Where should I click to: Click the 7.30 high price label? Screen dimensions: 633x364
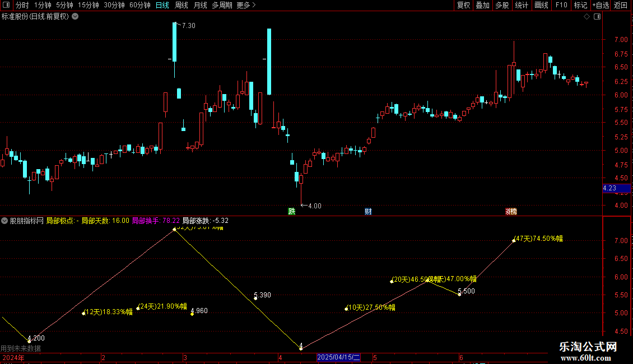click(x=189, y=25)
